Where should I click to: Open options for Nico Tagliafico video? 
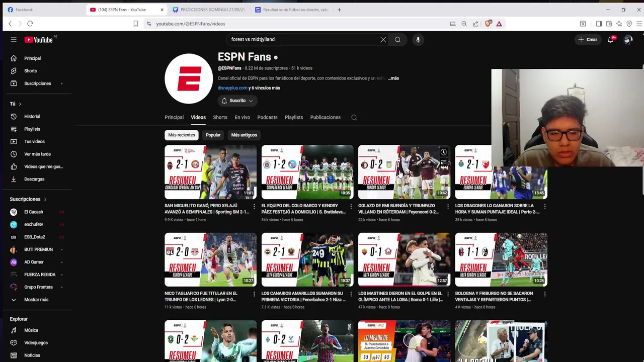pos(254,294)
